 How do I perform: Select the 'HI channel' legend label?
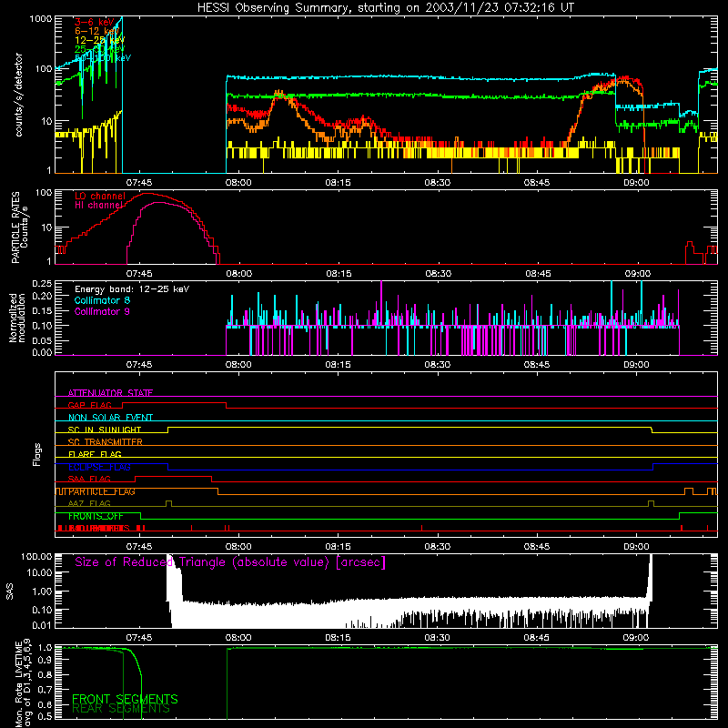coord(98,205)
